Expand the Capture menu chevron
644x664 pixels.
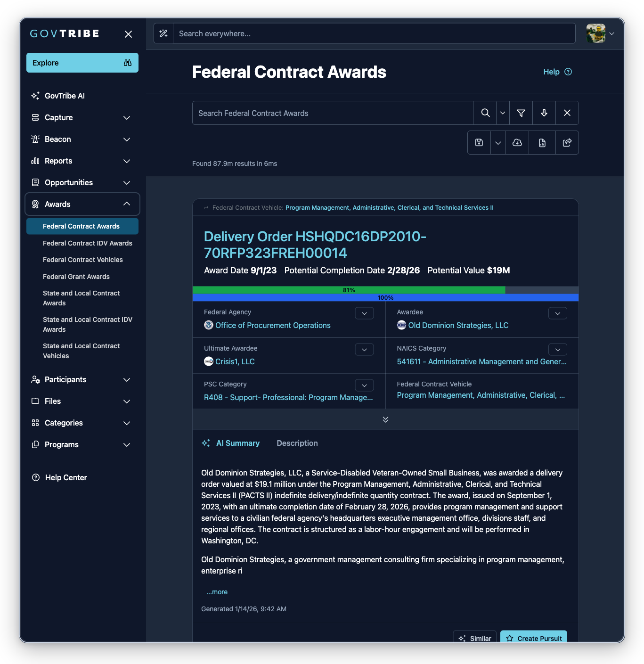click(127, 117)
